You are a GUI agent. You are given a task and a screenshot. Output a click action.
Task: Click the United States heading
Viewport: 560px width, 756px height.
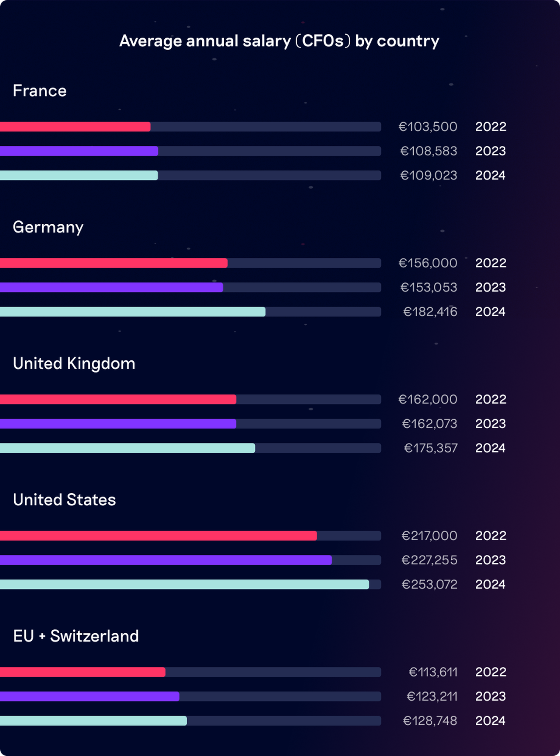point(65,500)
